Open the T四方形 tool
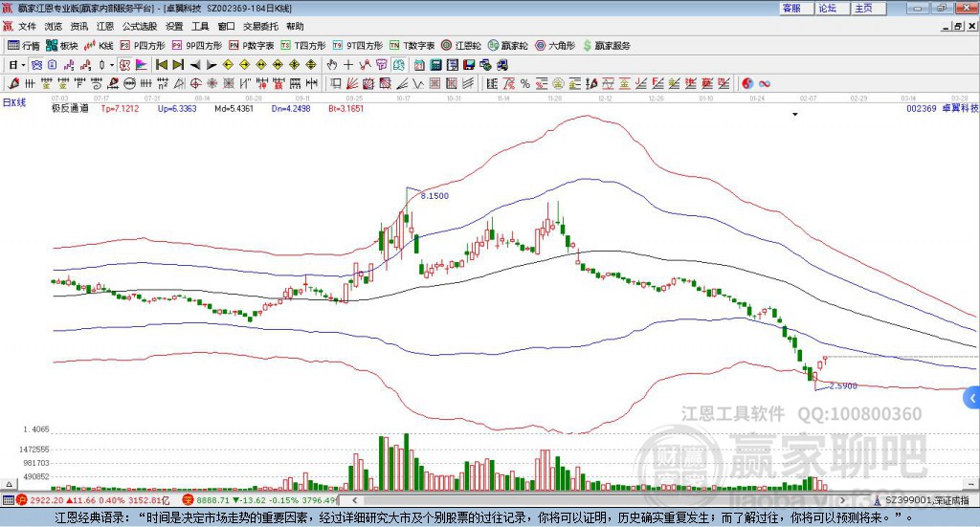The image size is (980, 527). pos(303,46)
